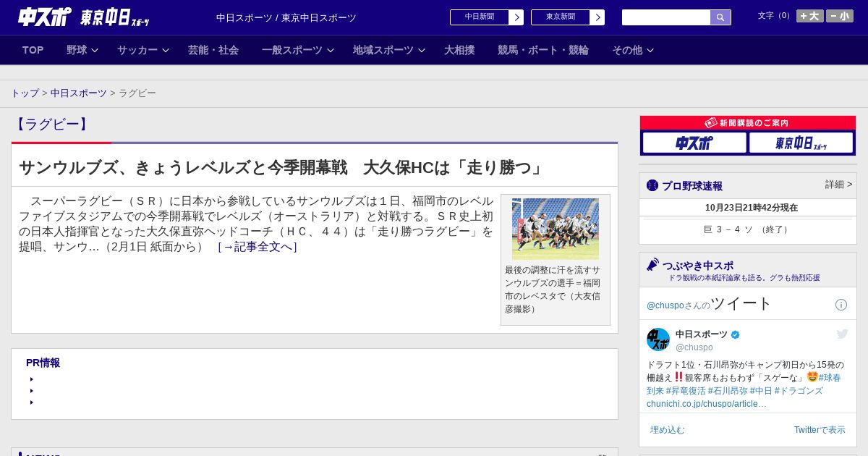Open the 東京新聞 link button
This screenshot has width=868, height=456.
coord(561,17)
